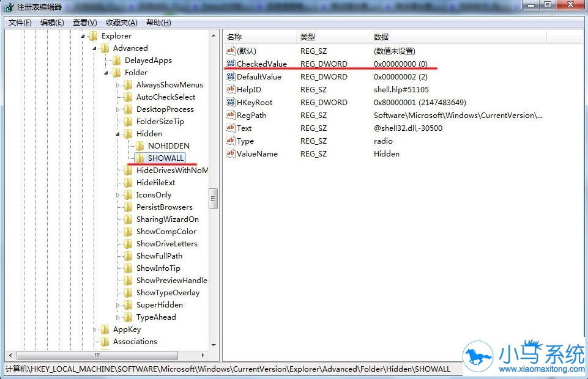Screen dimensions: 588x379
Task: Expand the DesktopProcess key
Action: click(117, 110)
